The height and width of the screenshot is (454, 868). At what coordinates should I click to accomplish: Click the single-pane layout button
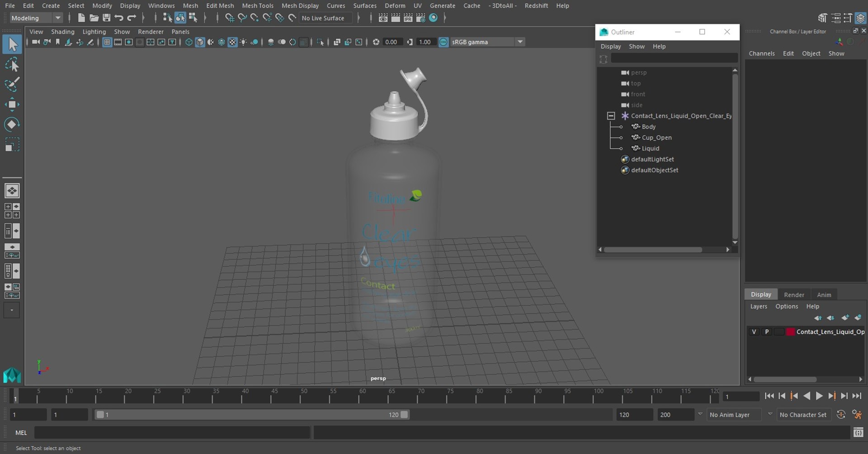(12, 191)
